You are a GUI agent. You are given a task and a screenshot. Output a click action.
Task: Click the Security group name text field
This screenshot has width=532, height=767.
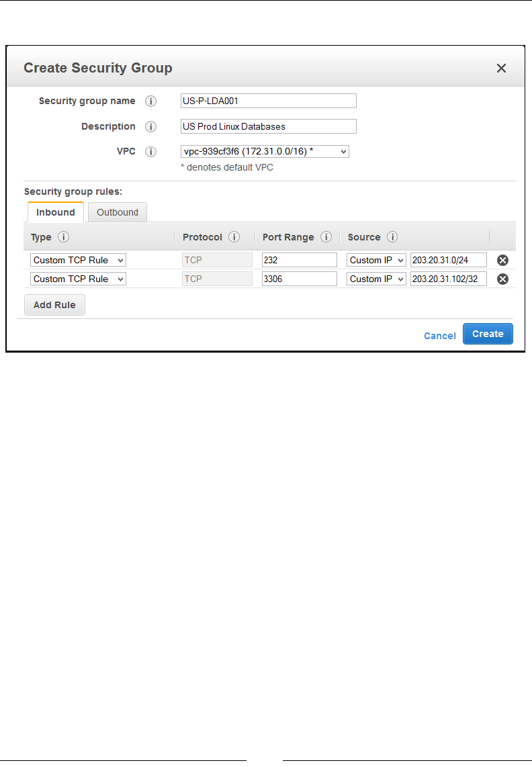tap(269, 101)
